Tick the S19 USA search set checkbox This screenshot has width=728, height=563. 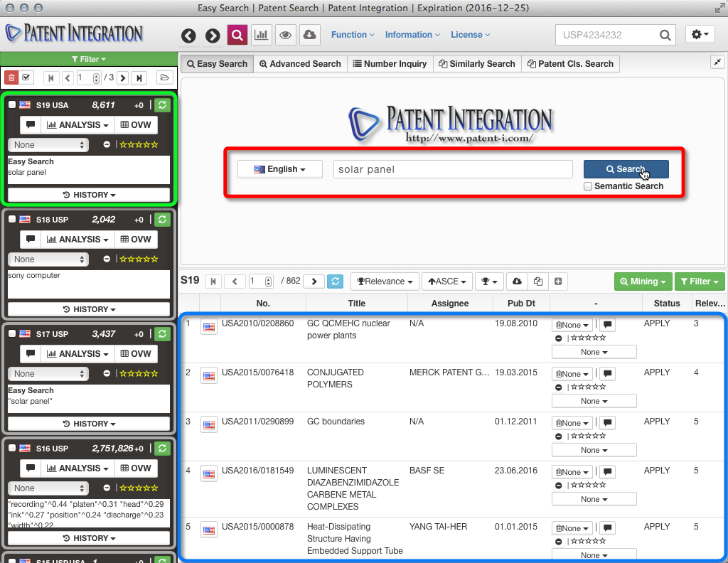point(12,105)
